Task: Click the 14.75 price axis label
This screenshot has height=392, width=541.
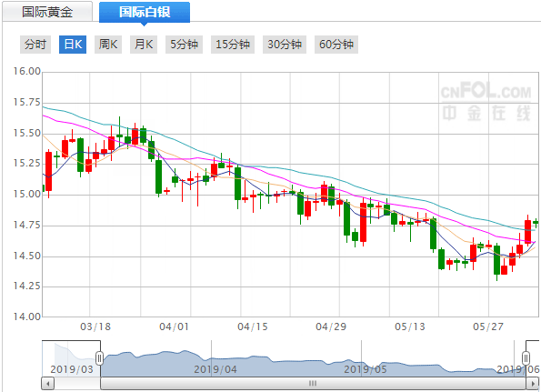Action: pos(27,226)
